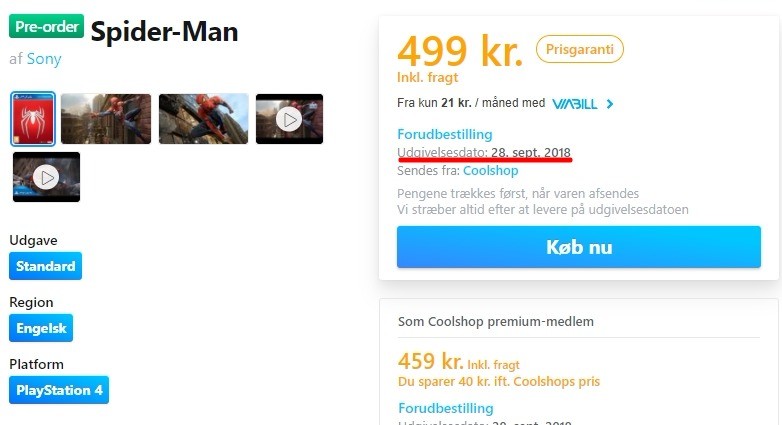The width and height of the screenshot is (782, 425).
Task: Click the Køb nu buy button
Action: pos(579,247)
